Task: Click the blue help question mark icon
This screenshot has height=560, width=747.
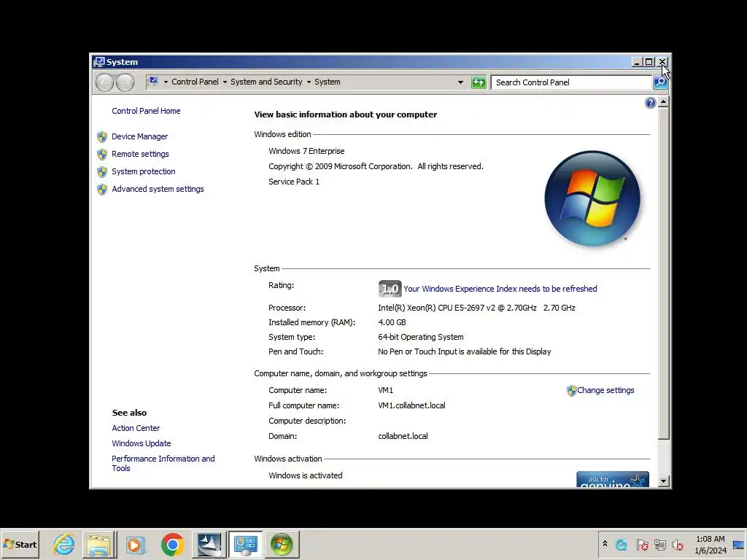Action: pos(650,103)
